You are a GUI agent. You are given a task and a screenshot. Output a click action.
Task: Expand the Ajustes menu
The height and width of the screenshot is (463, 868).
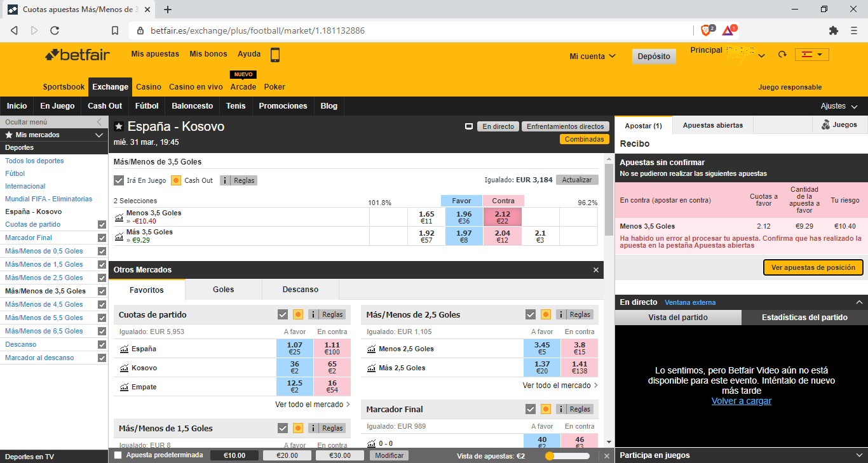[x=839, y=106]
